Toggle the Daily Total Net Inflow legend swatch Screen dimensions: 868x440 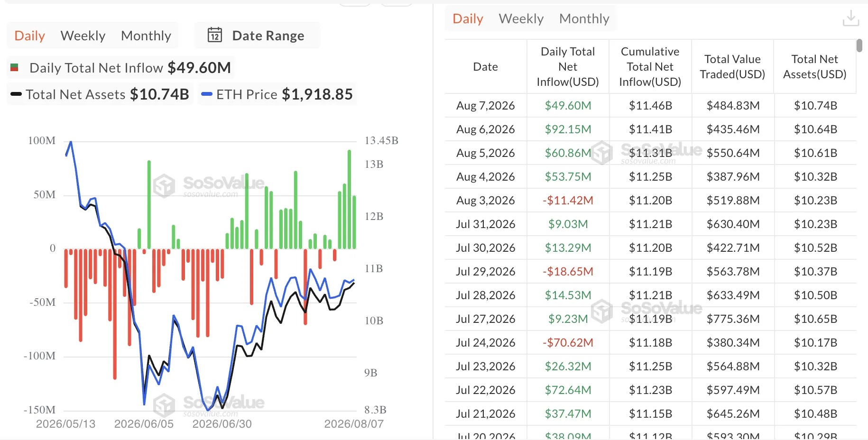tap(14, 68)
